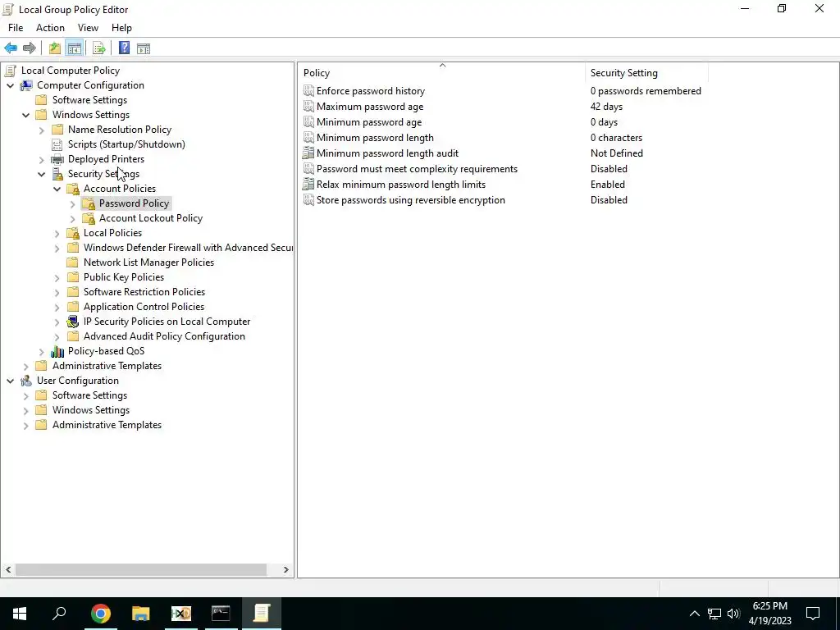Sort by the Security Setting column header
This screenshot has width=840, height=630.
(647, 73)
